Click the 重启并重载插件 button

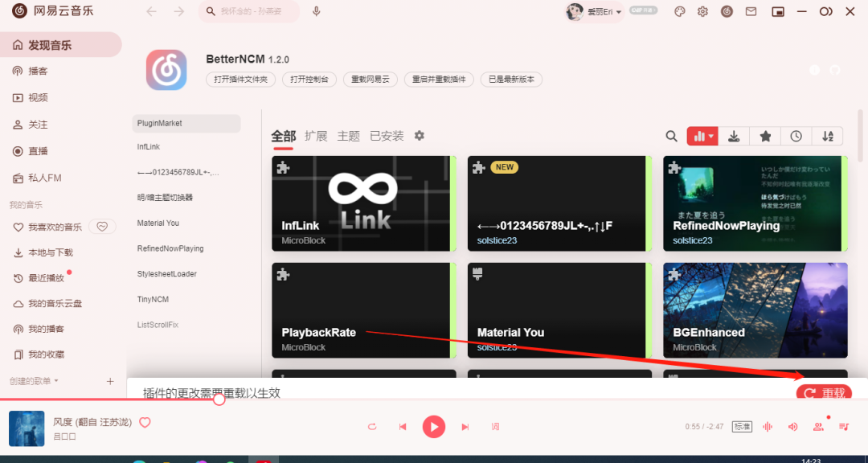point(439,80)
